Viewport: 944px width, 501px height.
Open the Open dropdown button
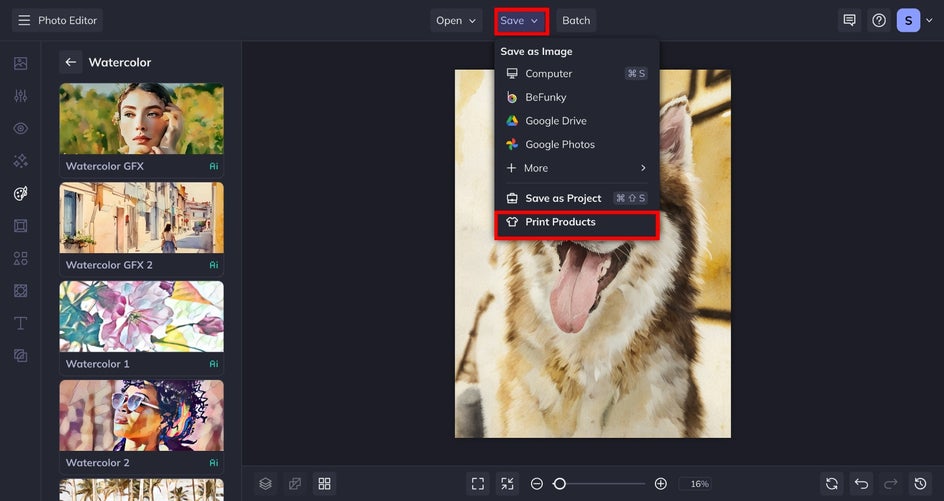456,20
